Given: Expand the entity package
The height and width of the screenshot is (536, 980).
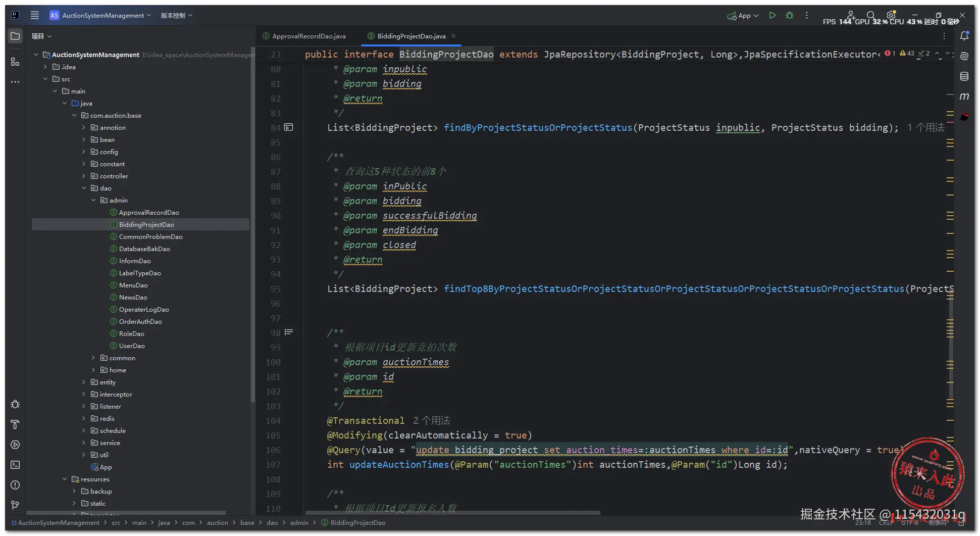Looking at the screenshot, I should (x=84, y=382).
